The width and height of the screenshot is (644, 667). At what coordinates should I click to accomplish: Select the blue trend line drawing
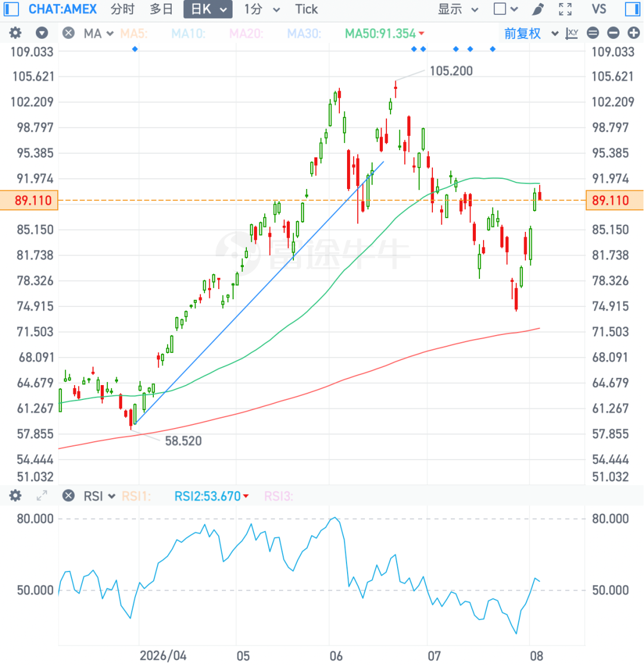[x=259, y=292]
